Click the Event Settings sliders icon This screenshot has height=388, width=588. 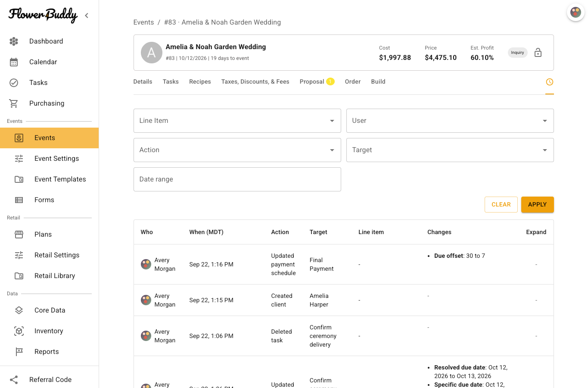(19, 159)
